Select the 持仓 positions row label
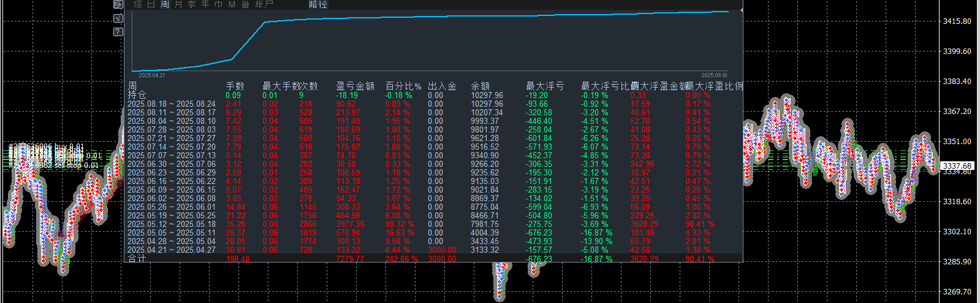This screenshot has height=303, width=980. 137,95
